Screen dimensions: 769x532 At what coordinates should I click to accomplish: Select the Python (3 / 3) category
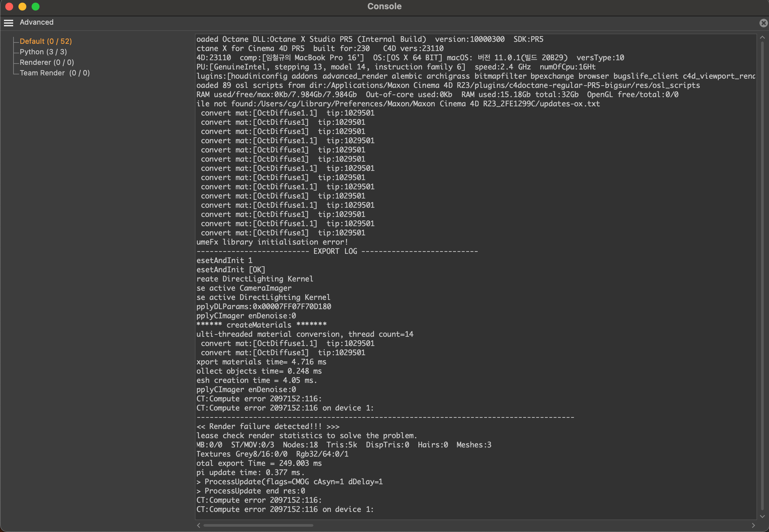click(x=43, y=52)
